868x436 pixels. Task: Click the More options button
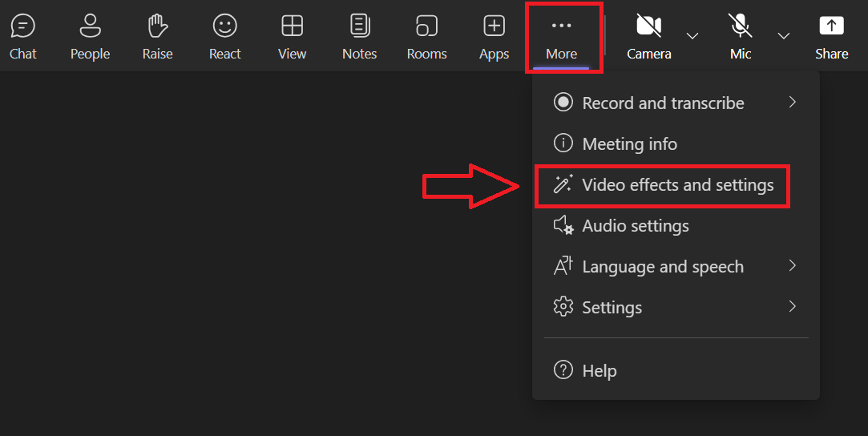(561, 37)
